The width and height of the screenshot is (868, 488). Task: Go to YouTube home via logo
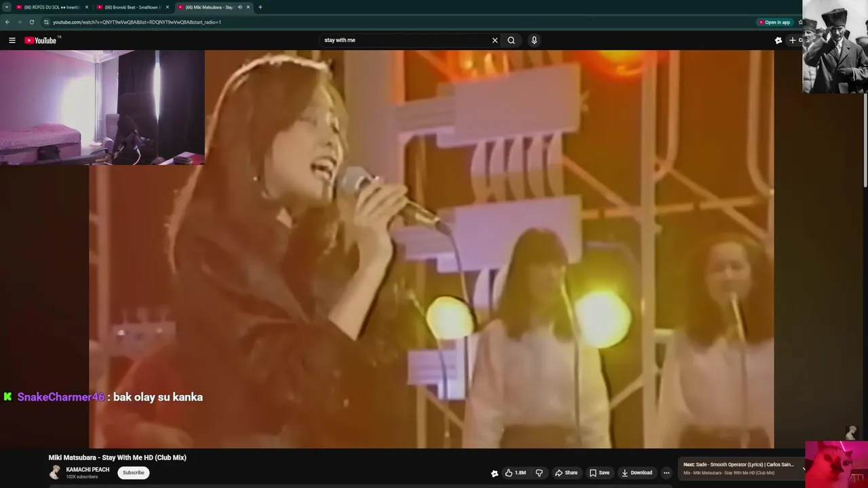(41, 40)
